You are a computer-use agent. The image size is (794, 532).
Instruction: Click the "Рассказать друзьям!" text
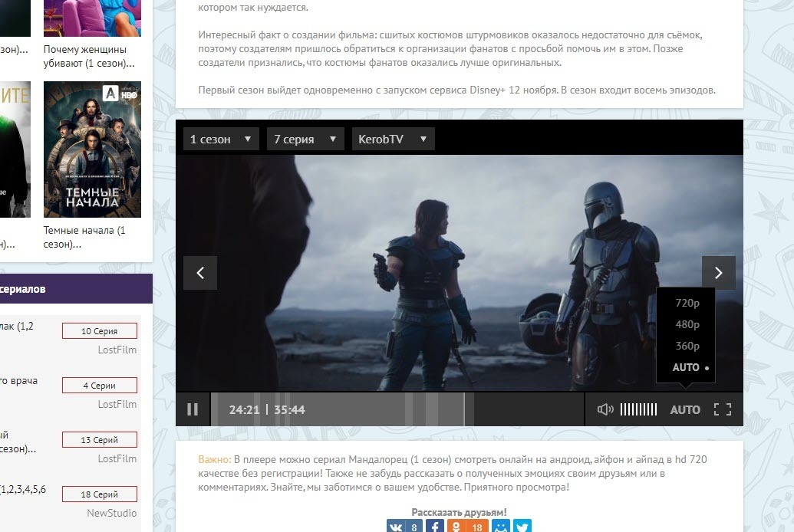click(459, 512)
